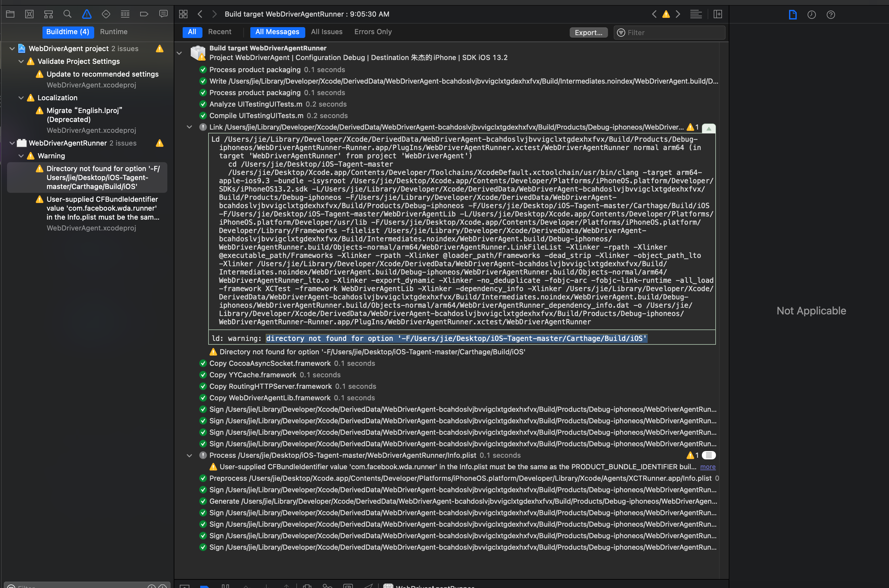Image resolution: width=889 pixels, height=588 pixels.
Task: Select the Recent messages tab
Action: [220, 32]
